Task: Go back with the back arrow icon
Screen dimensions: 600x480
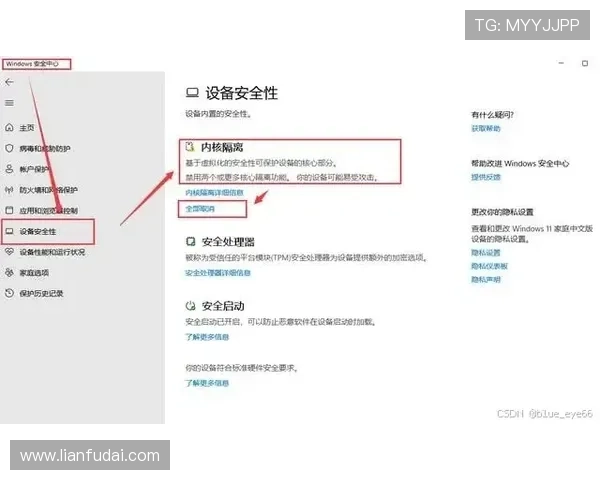Action: pyautogui.click(x=10, y=82)
